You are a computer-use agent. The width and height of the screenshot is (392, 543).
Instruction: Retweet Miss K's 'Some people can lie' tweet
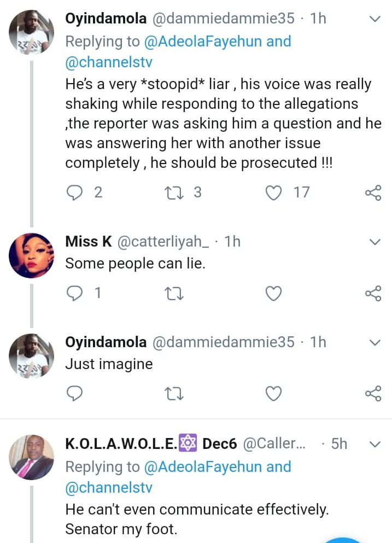(x=174, y=294)
